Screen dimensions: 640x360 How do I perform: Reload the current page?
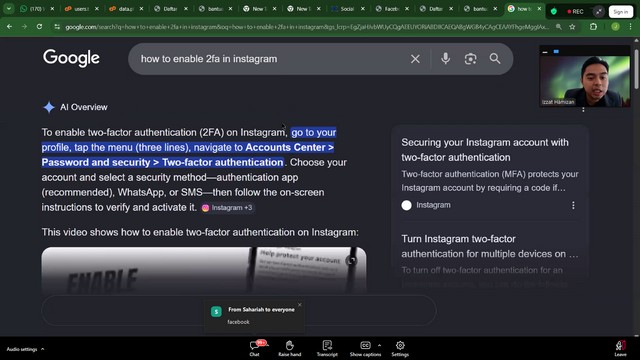tap(39, 27)
